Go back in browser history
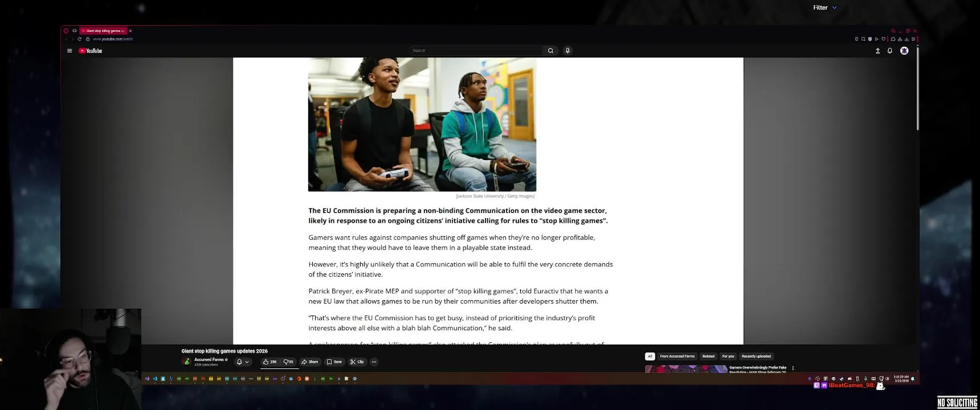Viewport: 980px width, 410px height. [67, 39]
